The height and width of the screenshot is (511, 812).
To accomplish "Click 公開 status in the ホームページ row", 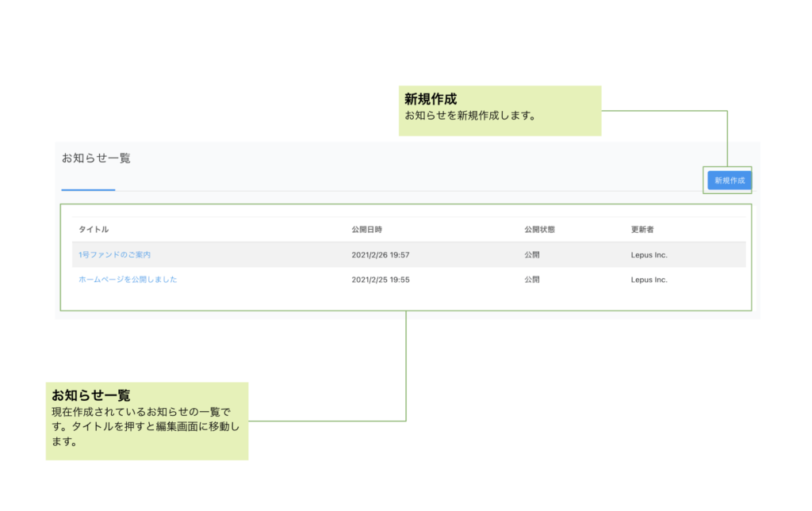I will tap(531, 280).
